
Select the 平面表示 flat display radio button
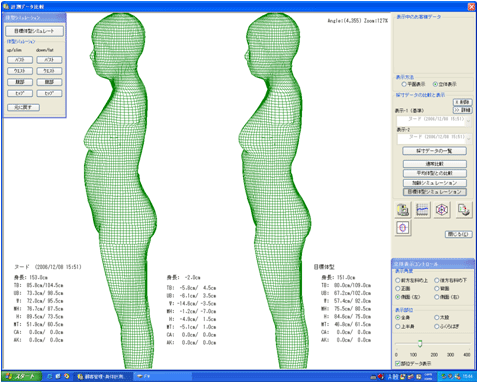[404, 84]
